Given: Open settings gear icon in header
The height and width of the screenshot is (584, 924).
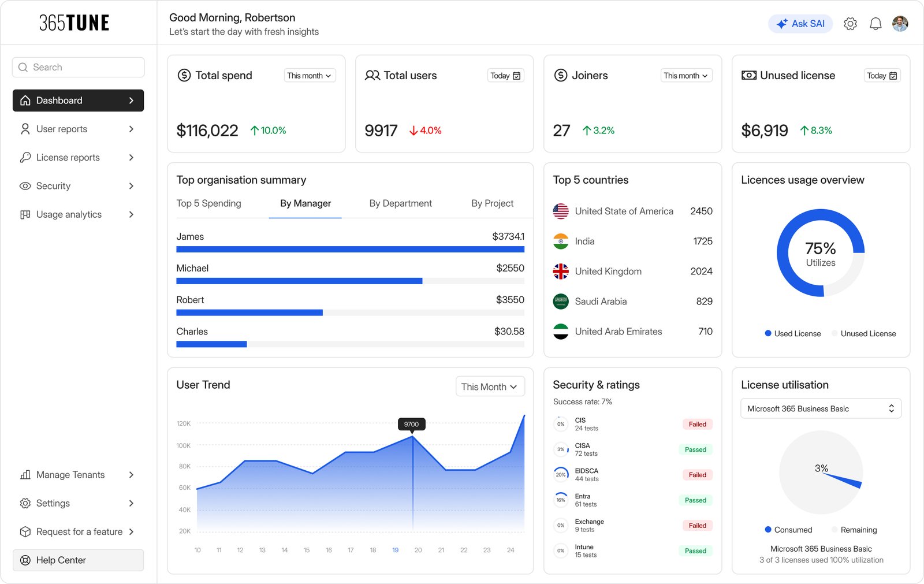Looking at the screenshot, I should [850, 24].
